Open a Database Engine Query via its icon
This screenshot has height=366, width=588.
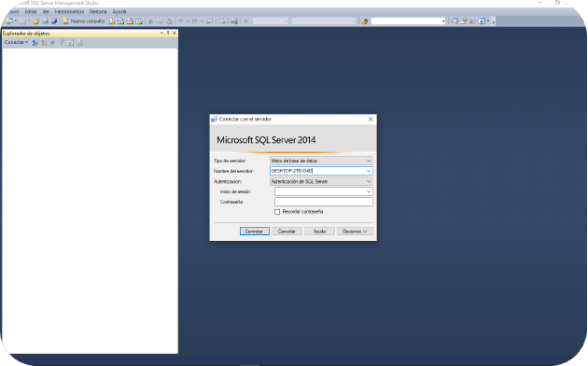[x=112, y=21]
